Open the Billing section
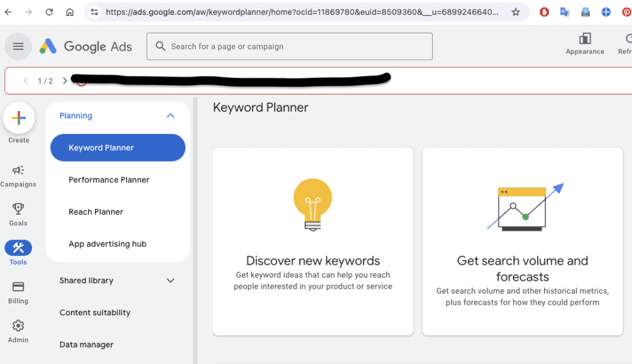The width and height of the screenshot is (632, 364). [18, 292]
